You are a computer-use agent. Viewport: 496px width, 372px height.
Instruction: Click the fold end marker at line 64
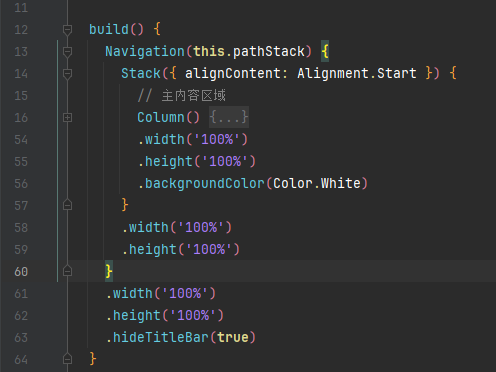pyautogui.click(x=67, y=359)
